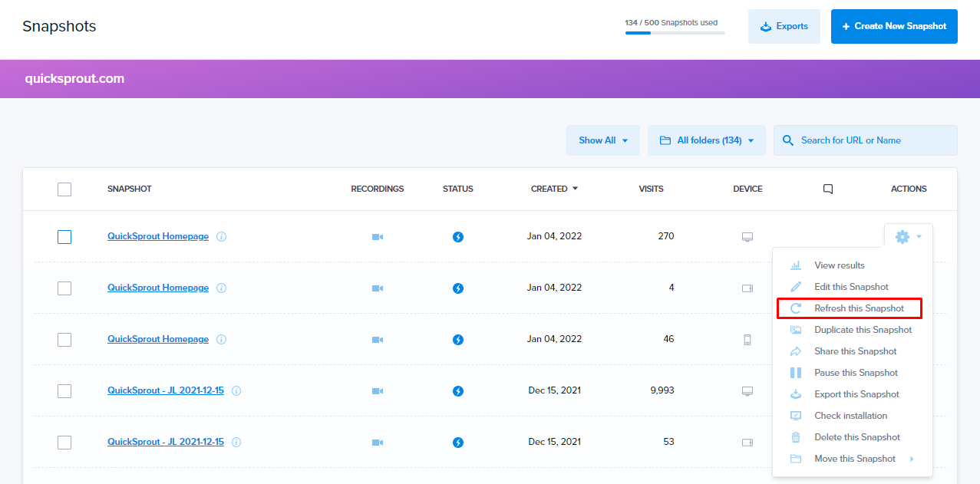This screenshot has width=980, height=484.
Task: Click the Visits column header
Action: tap(652, 189)
